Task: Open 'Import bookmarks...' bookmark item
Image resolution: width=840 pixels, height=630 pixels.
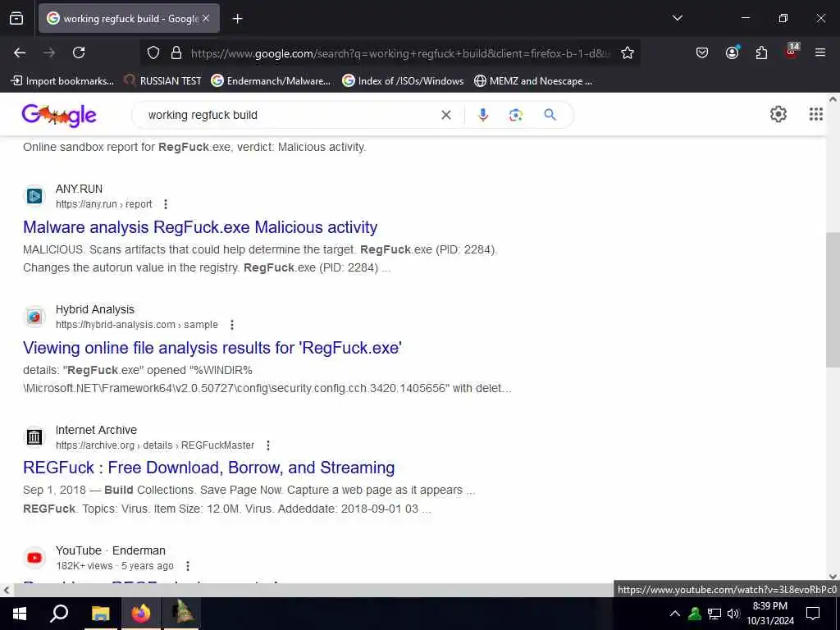Action: 62,81
